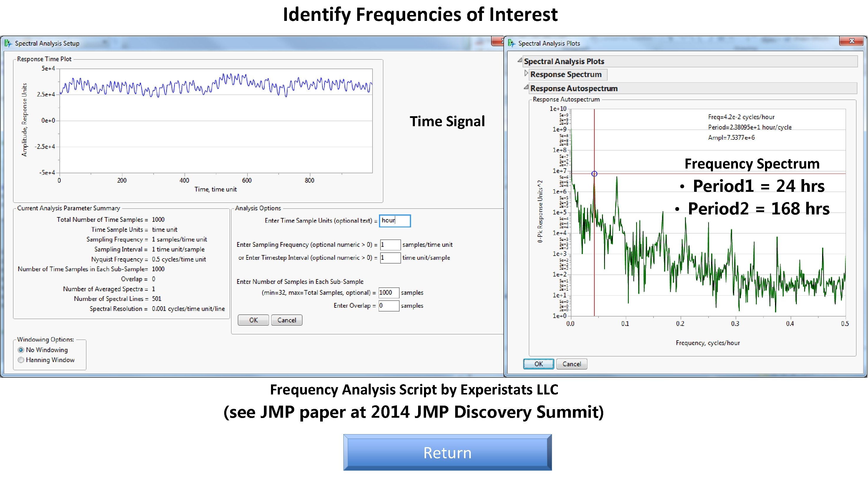Click the blue circle marker on spectrum
The width and height of the screenshot is (868, 488).
point(594,174)
